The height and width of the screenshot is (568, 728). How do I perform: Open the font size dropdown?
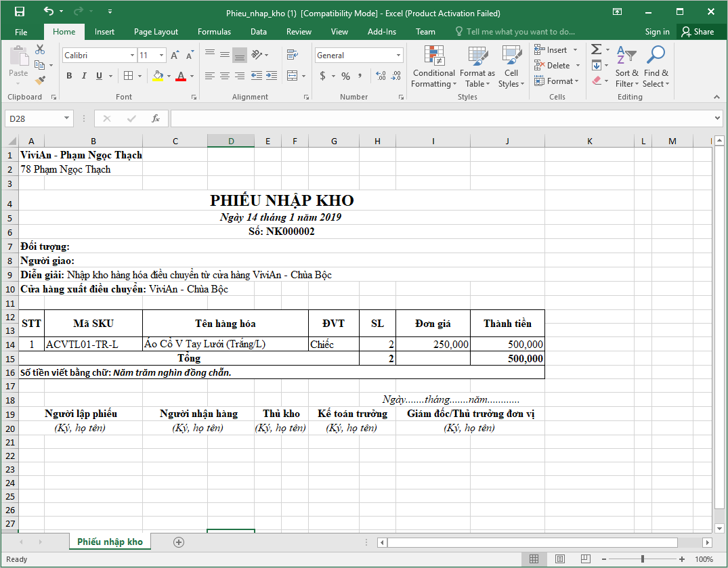pyautogui.click(x=161, y=56)
